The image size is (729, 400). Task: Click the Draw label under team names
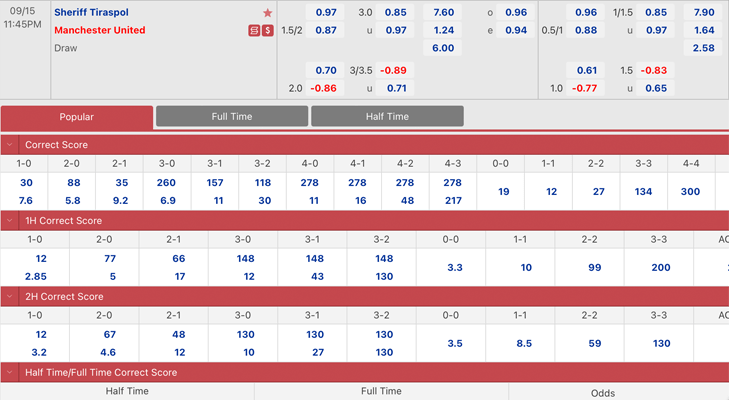pos(66,48)
